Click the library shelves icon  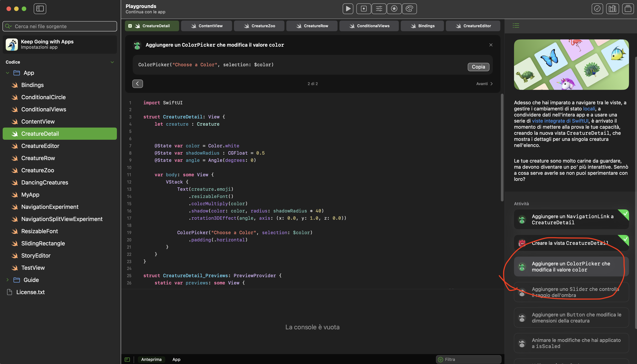point(612,9)
